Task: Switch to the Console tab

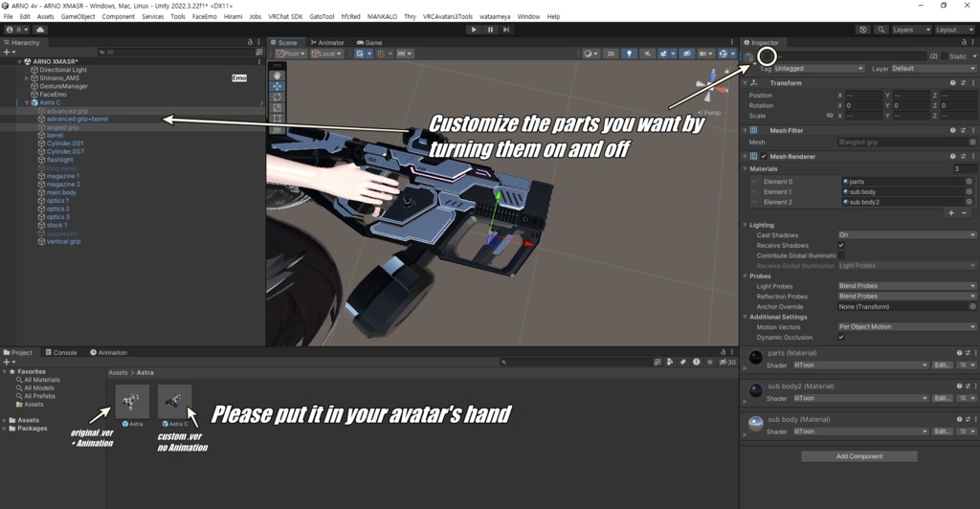Action: point(61,353)
